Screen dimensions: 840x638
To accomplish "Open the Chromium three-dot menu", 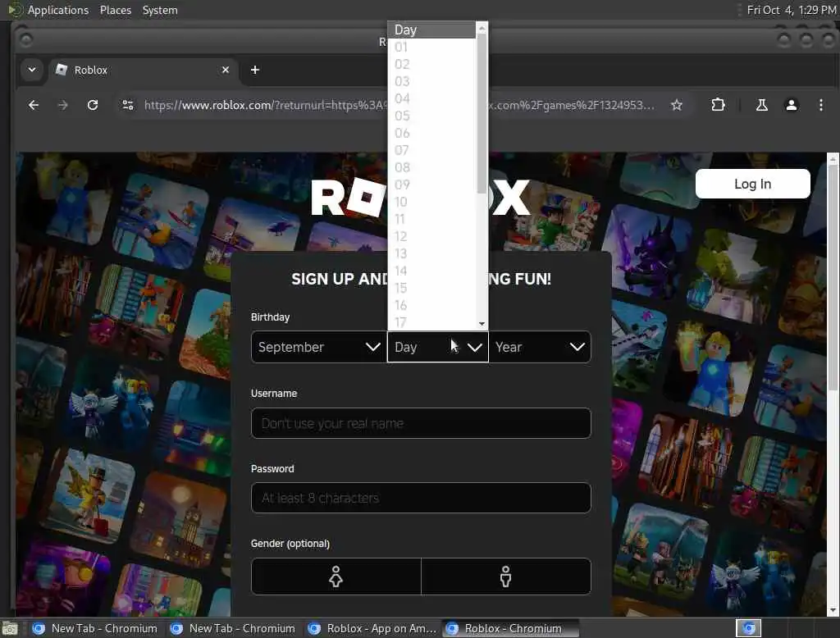I will tap(820, 105).
